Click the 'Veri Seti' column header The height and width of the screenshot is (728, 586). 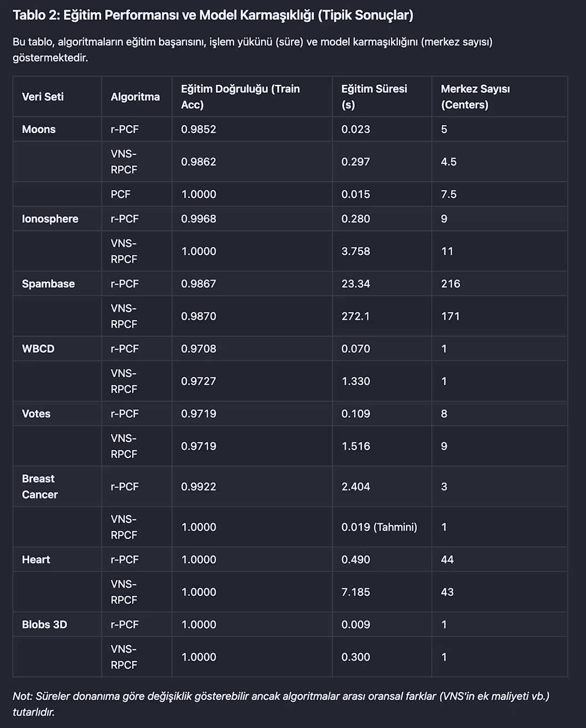tap(43, 96)
